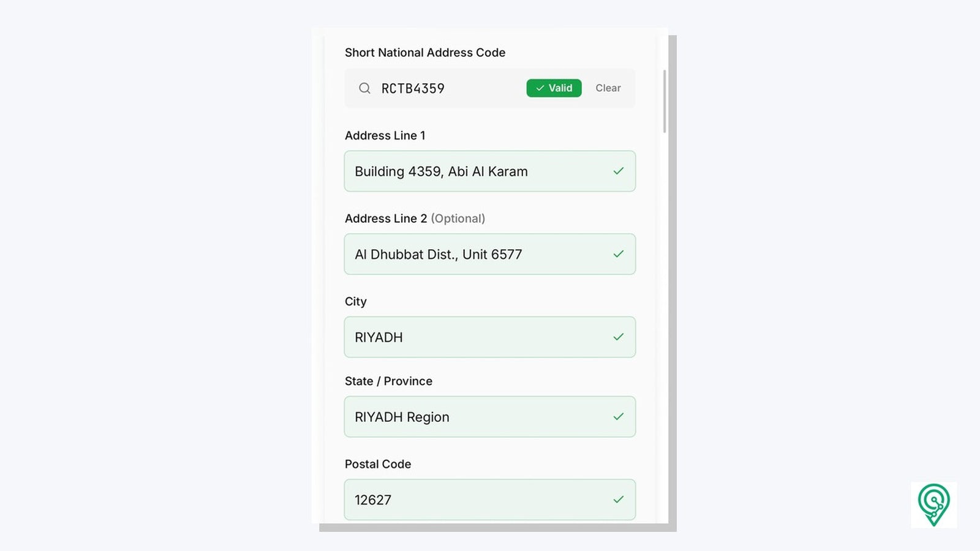Click the Postal Code label
Viewport: 980px width, 551px height.
[378, 464]
